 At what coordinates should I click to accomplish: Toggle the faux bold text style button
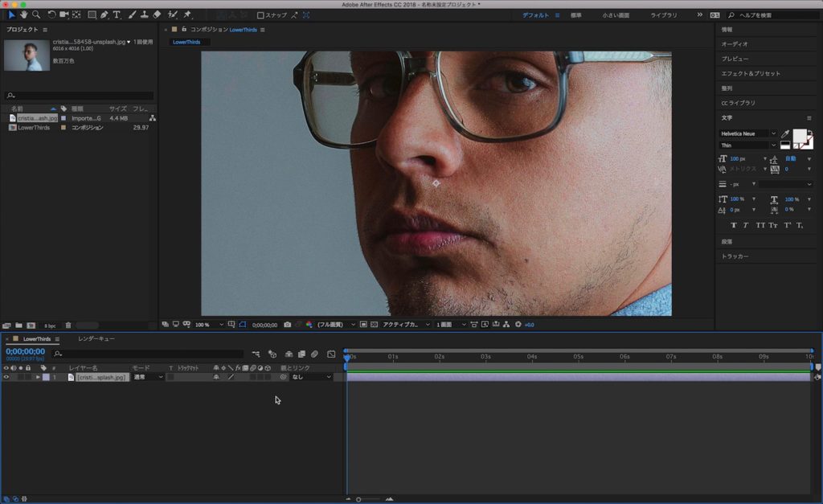coord(733,225)
